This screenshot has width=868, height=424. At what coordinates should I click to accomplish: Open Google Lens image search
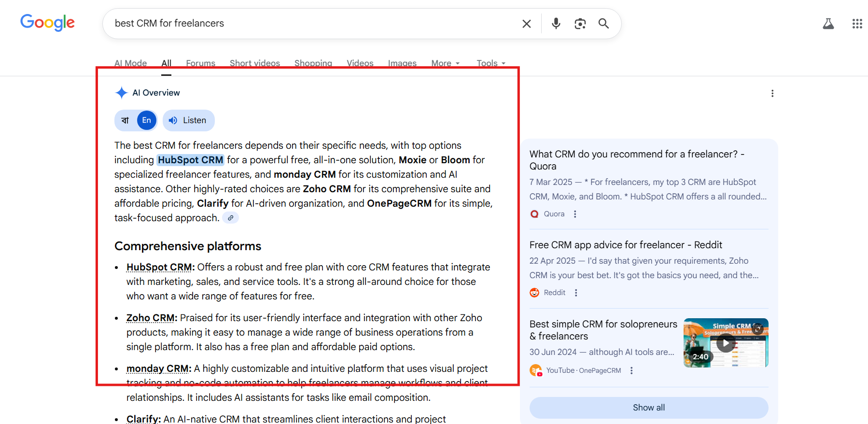click(x=580, y=24)
